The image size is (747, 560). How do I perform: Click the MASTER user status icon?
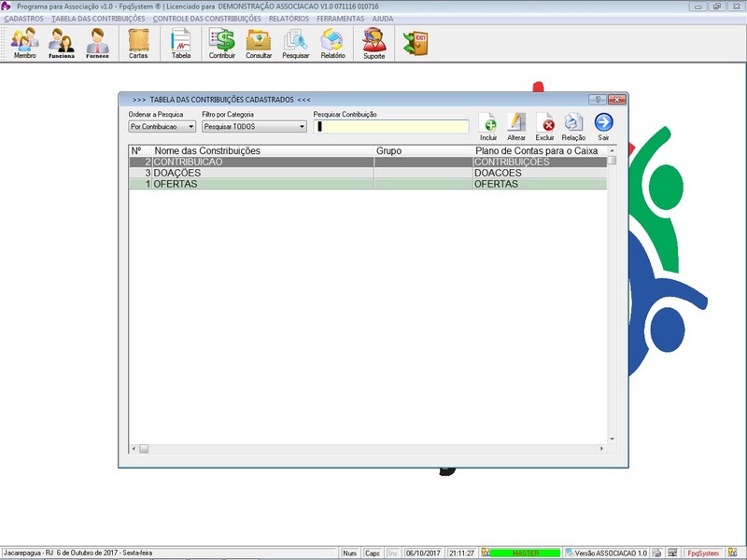pyautogui.click(x=486, y=553)
